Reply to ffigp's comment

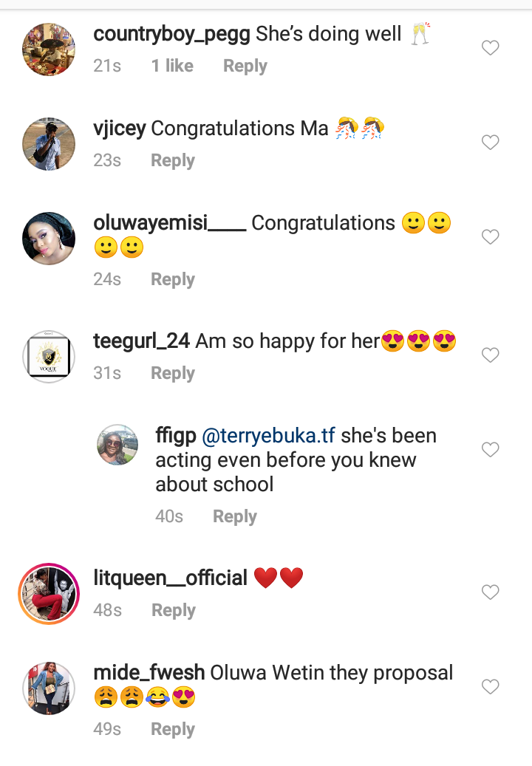click(234, 517)
